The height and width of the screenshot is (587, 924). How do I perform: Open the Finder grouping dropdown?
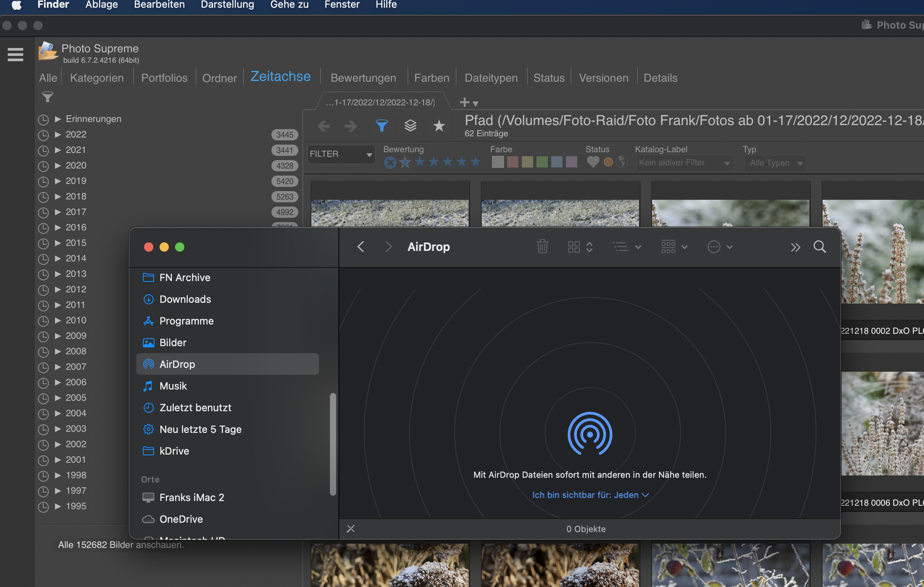(x=674, y=247)
